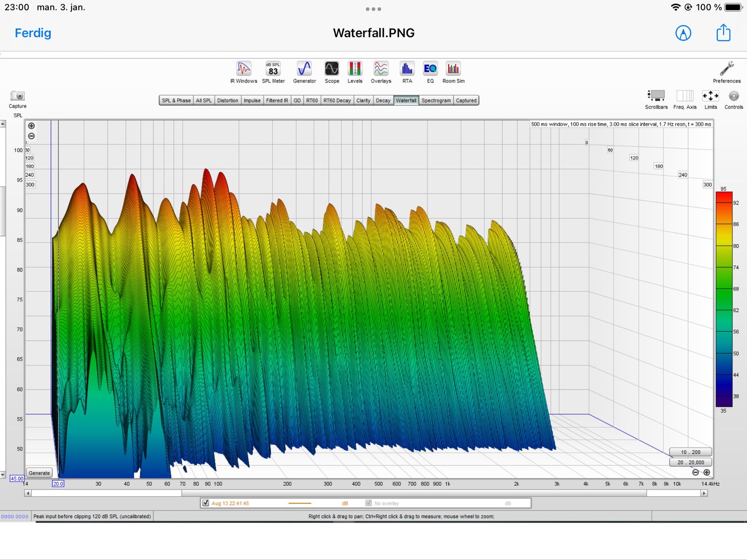This screenshot has height=560, width=747.
Task: Tap the three-dot multitasking indicator
Action: point(374,9)
